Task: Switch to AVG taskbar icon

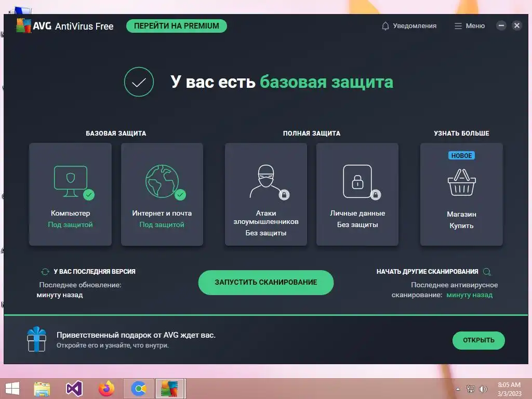Action: 169,389
